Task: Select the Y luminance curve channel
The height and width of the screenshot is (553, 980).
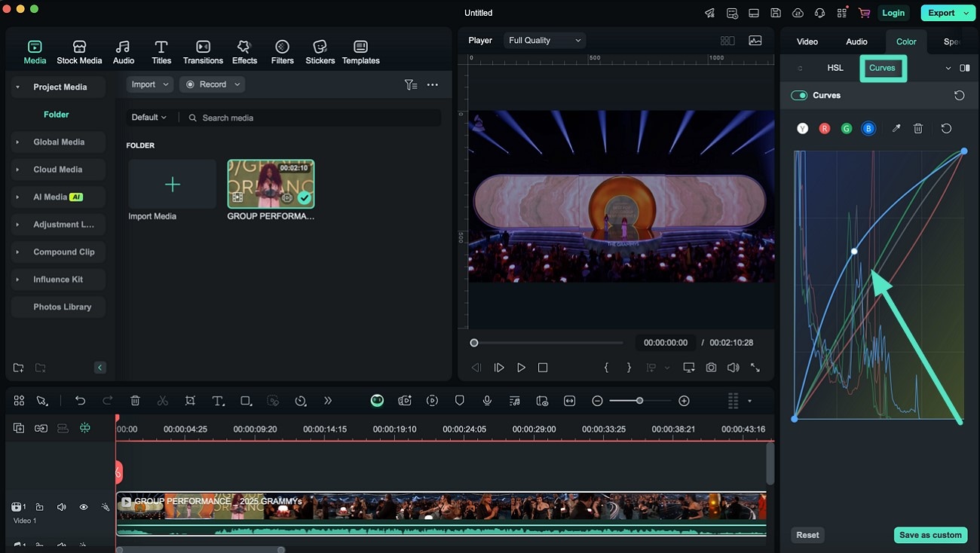Action: [x=803, y=129]
